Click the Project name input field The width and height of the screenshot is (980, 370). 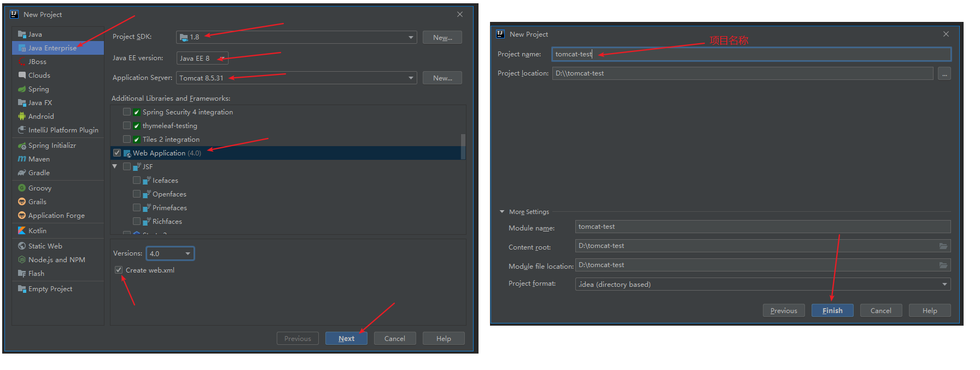click(x=751, y=54)
